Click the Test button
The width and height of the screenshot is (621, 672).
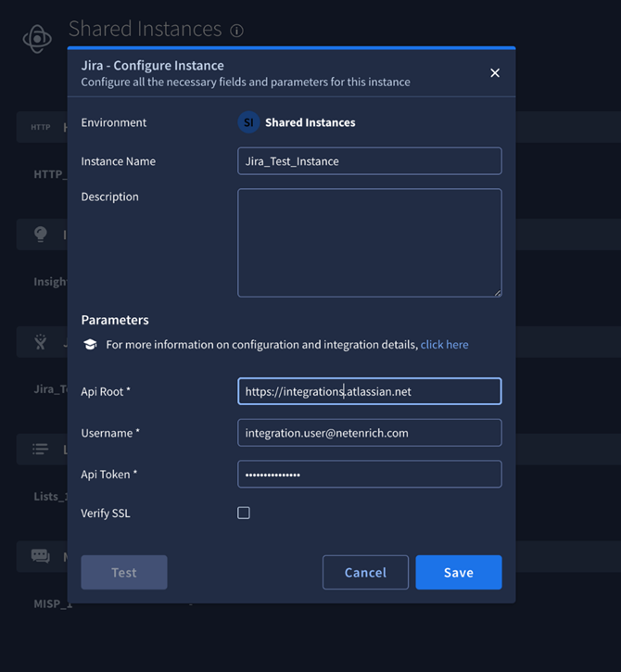pos(124,573)
